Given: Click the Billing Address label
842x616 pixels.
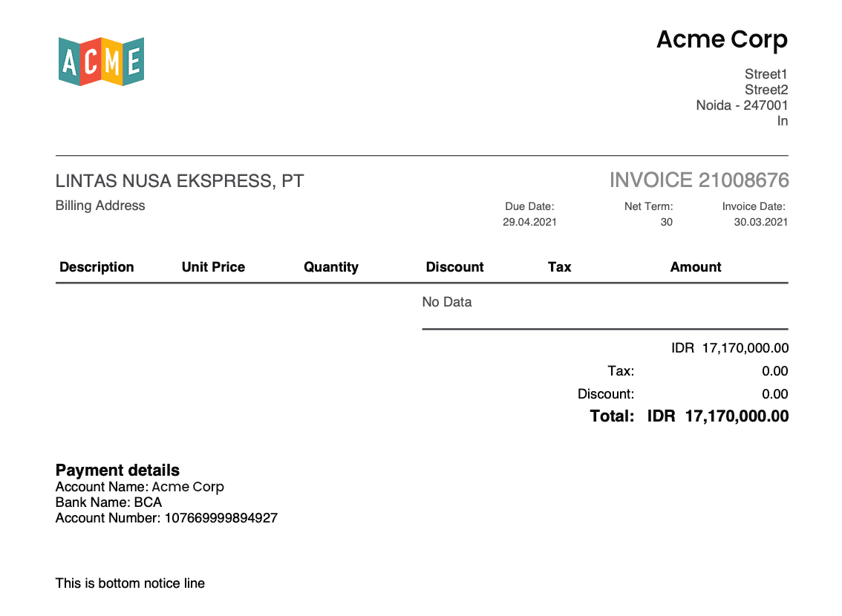Looking at the screenshot, I should pyautogui.click(x=100, y=206).
